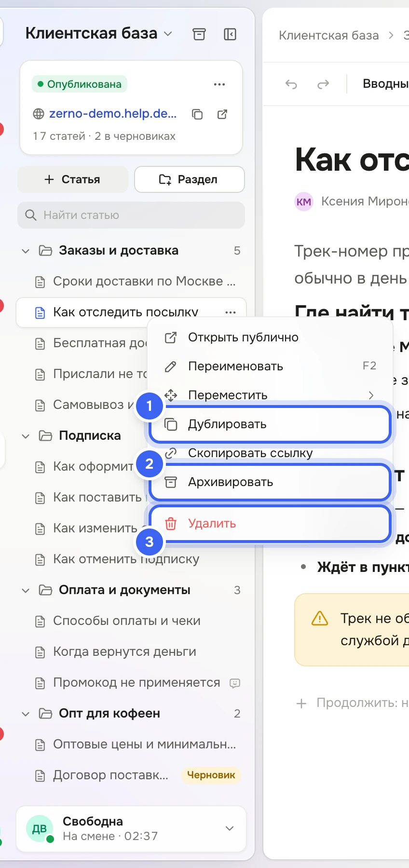This screenshot has height=868, width=409.
Task: Click the Опубликована status badge
Action: (80, 84)
